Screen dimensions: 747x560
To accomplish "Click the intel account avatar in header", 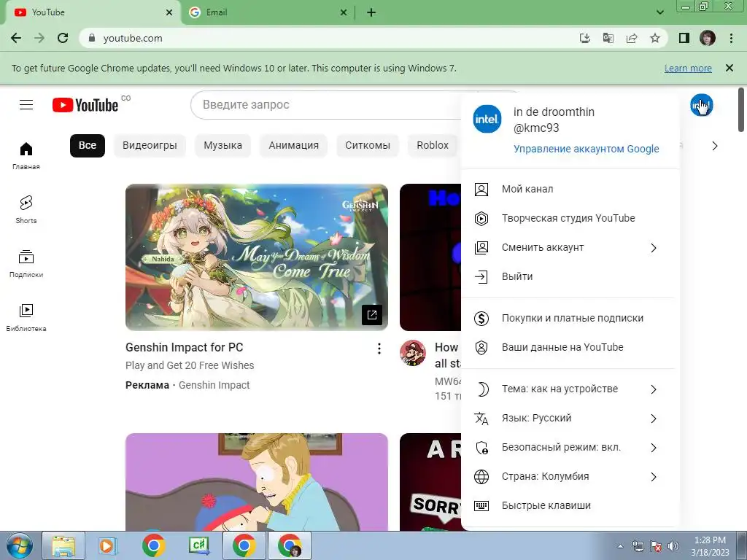I will point(701,105).
